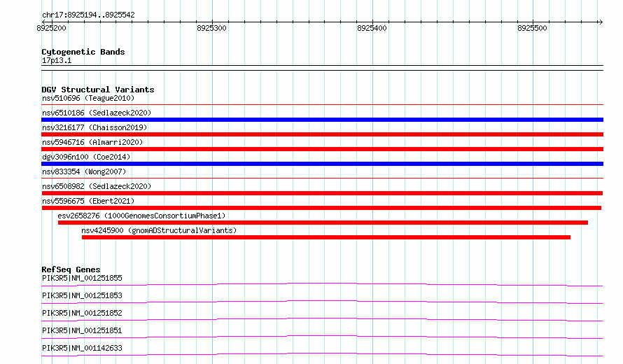623x364 pixels.
Task: Click the thin red nsv510696 variant line
Action: [322, 104]
